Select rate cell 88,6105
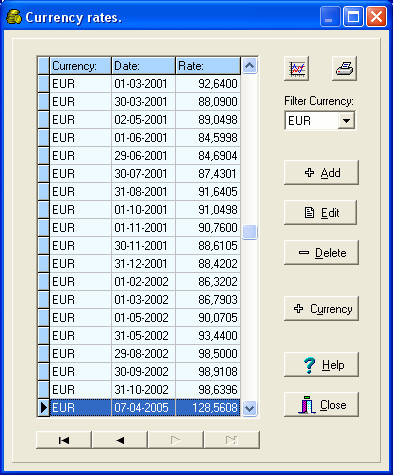The width and height of the screenshot is (393, 475). coord(208,246)
